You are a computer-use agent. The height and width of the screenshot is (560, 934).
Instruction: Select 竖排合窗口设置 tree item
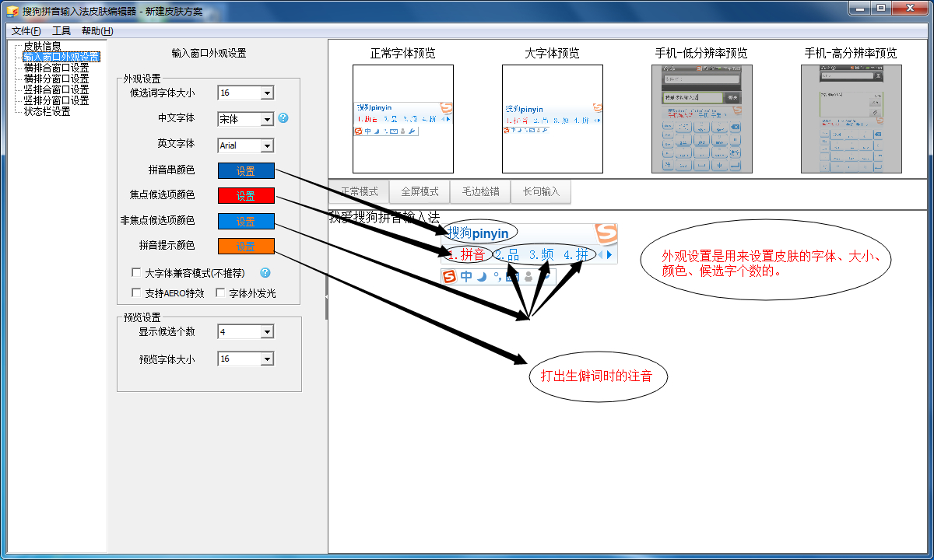[56, 89]
